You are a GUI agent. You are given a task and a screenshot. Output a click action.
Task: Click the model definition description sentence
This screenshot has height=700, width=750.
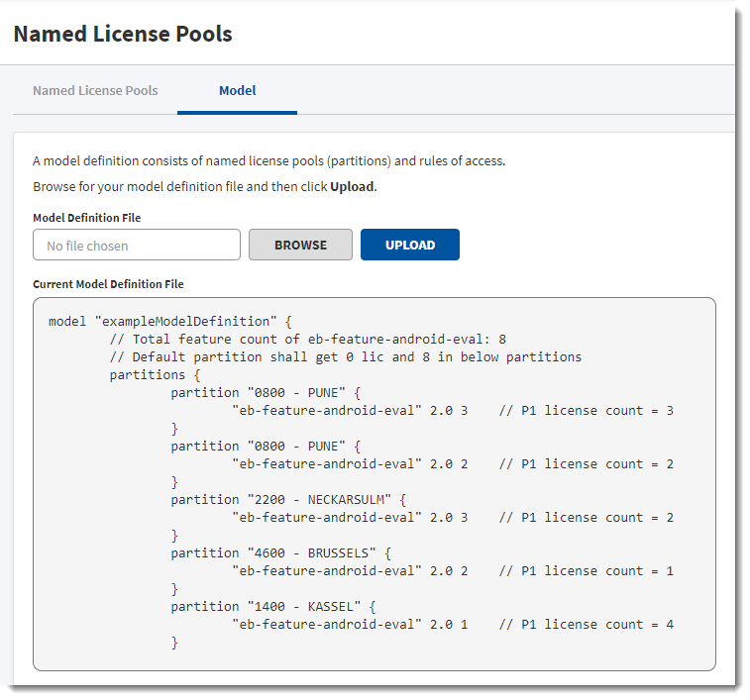(x=268, y=160)
